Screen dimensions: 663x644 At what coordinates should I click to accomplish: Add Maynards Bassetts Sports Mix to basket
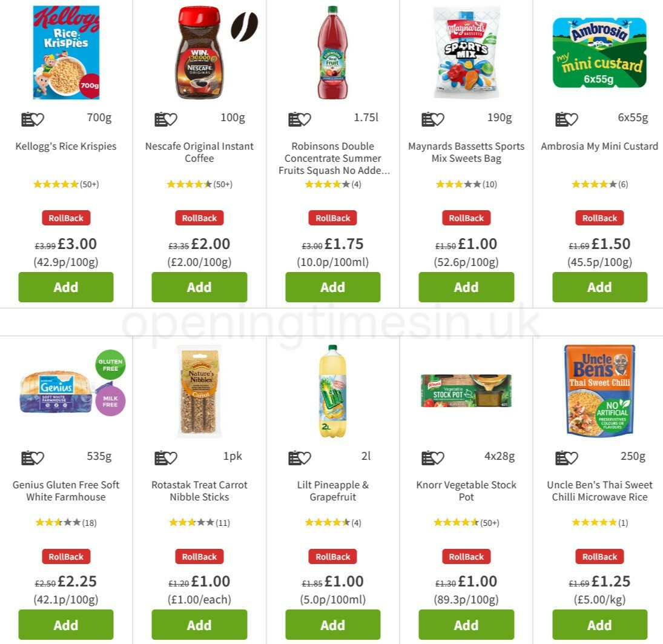coord(466,287)
